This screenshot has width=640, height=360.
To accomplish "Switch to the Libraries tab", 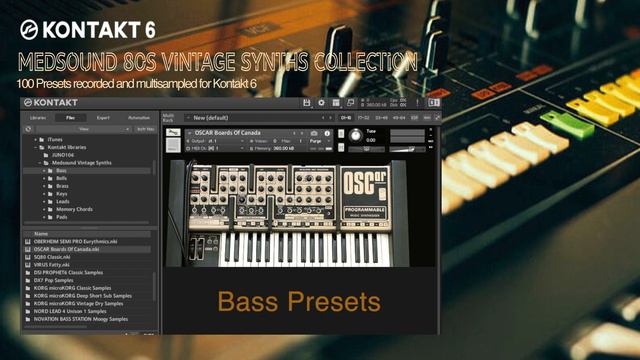I will point(38,118).
